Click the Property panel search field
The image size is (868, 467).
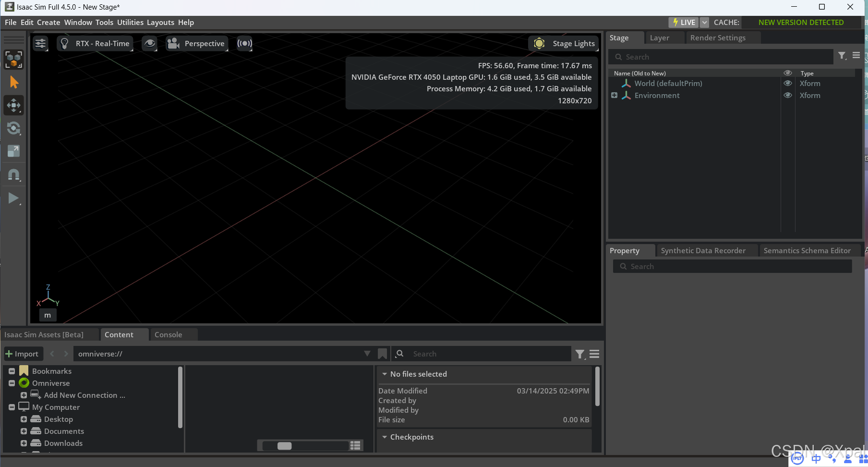tap(732, 266)
